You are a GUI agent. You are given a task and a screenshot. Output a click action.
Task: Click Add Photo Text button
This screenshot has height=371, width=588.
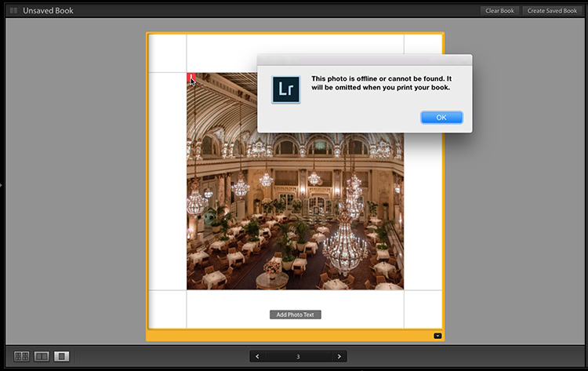click(296, 315)
